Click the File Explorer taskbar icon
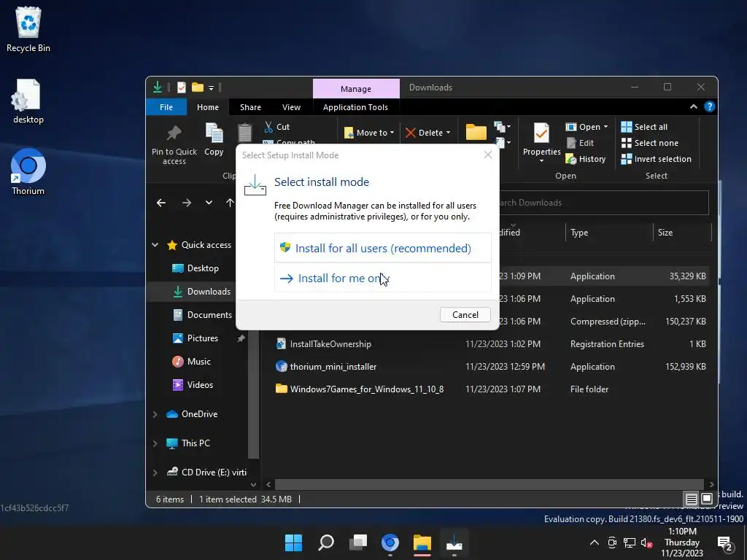This screenshot has width=747, height=560. [x=422, y=542]
